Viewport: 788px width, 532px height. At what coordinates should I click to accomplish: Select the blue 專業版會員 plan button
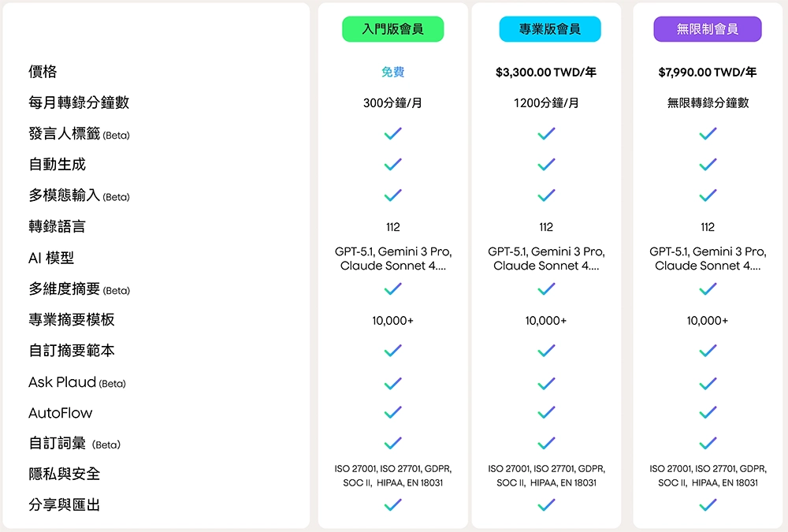(549, 29)
